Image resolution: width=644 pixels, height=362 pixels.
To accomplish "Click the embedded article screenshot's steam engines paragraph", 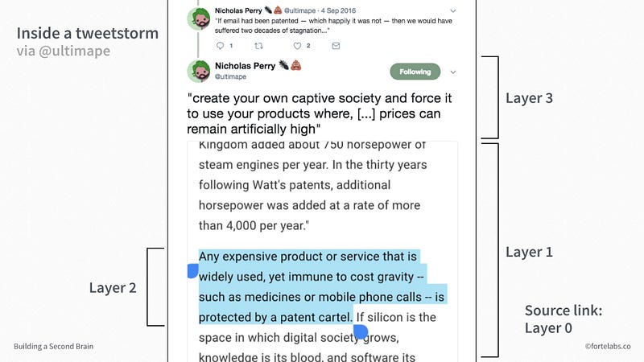I will (314, 185).
